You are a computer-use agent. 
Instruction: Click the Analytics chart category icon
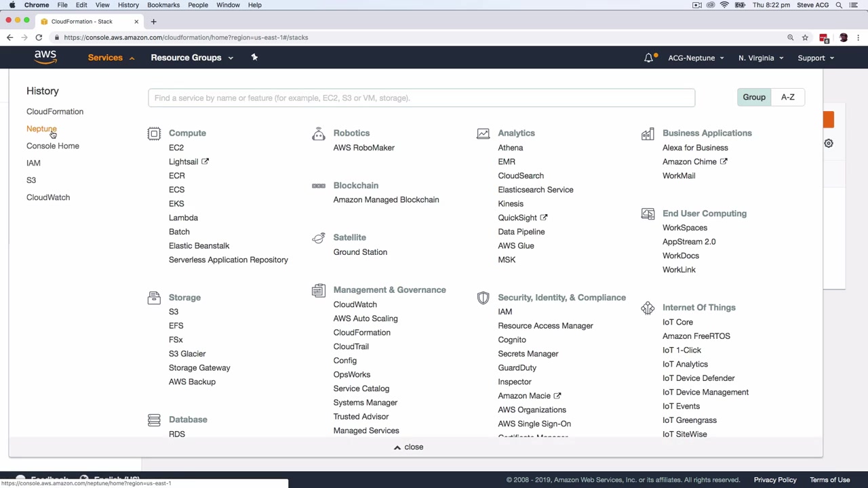tap(483, 134)
